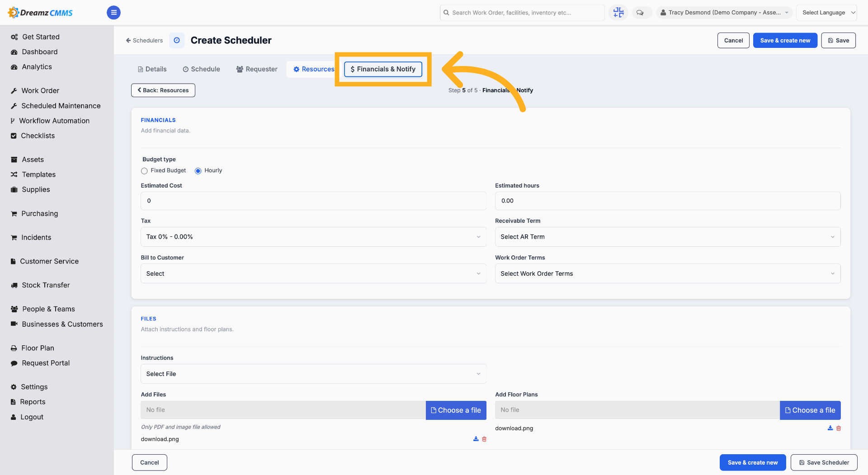
Task: Click the top Cancel button
Action: click(733, 40)
